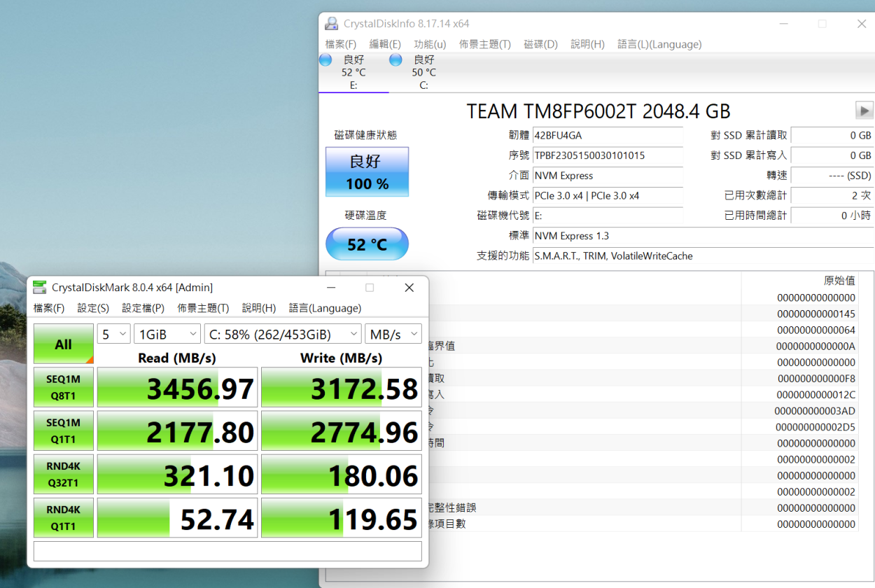The height and width of the screenshot is (588, 875).
Task: Click the 對 SSD 累計寫入 value 0 GB
Action: [832, 155]
